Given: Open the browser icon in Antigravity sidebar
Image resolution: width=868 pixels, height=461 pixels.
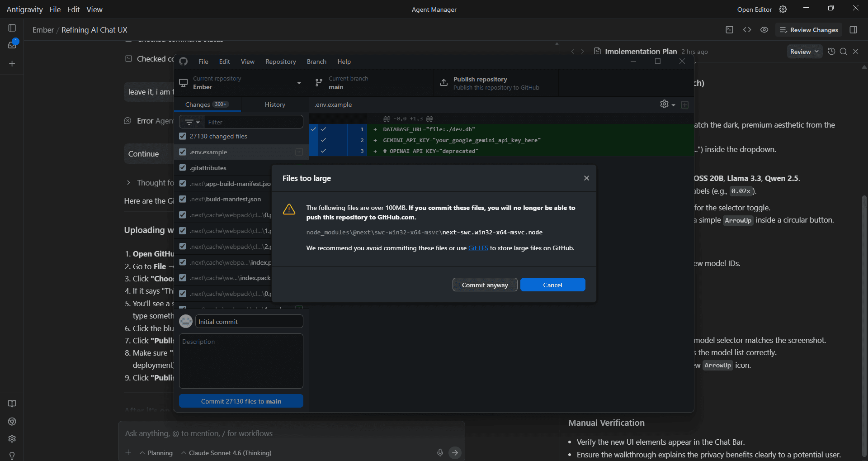Looking at the screenshot, I should [x=12, y=422].
